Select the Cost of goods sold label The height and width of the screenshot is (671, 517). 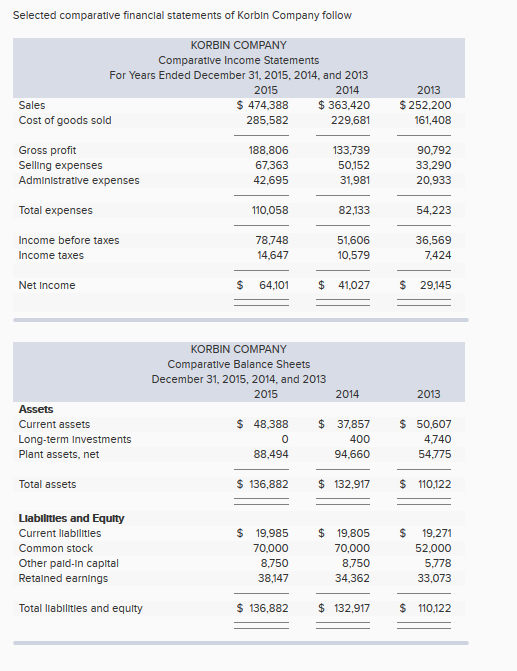pyautogui.click(x=65, y=120)
